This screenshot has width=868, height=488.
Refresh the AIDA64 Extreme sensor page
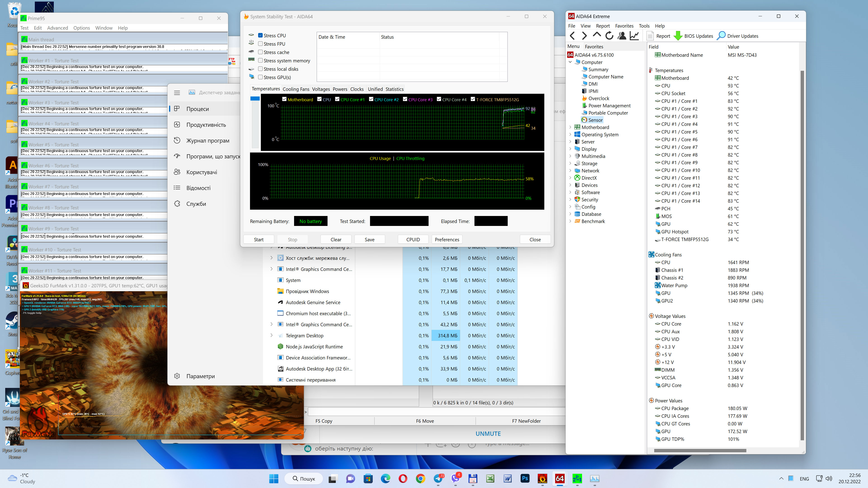click(609, 36)
